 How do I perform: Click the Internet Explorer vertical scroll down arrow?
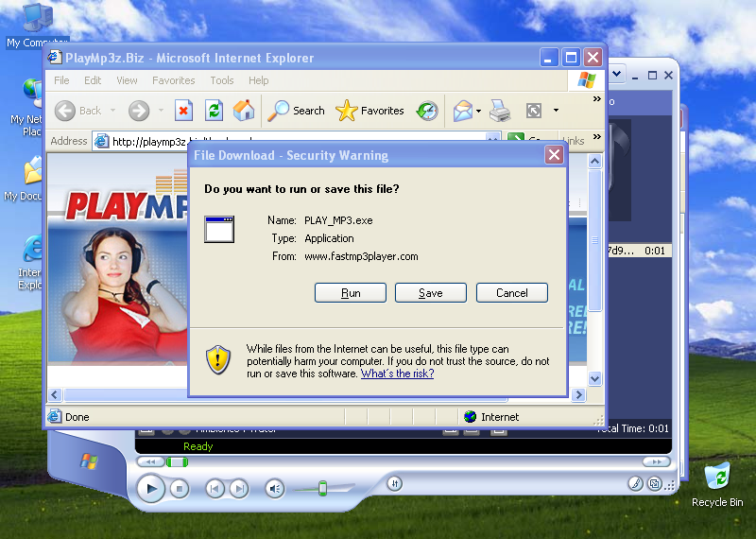click(x=595, y=379)
